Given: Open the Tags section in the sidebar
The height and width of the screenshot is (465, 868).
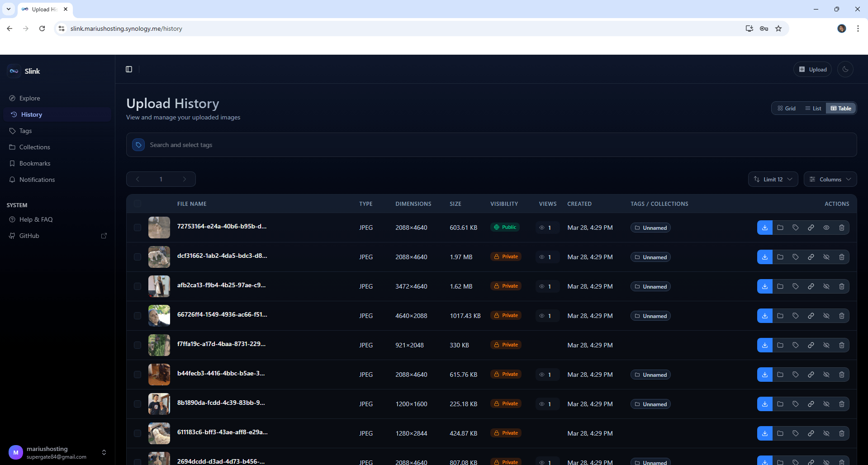Looking at the screenshot, I should (x=25, y=131).
